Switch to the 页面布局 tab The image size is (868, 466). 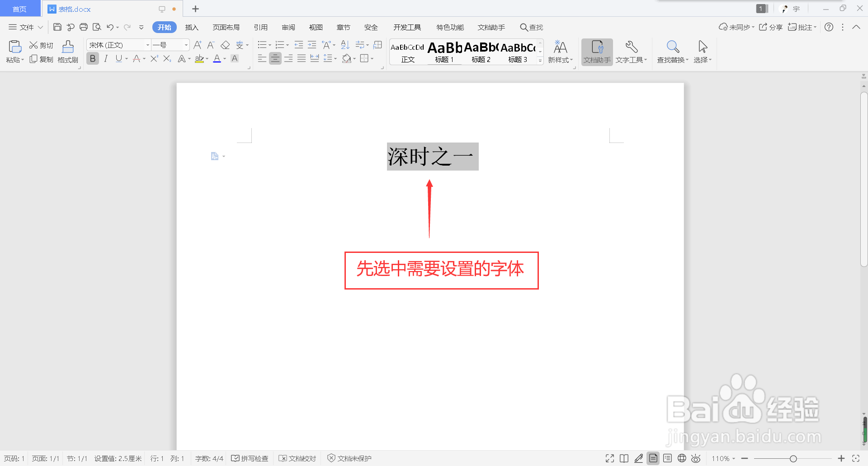(x=226, y=27)
